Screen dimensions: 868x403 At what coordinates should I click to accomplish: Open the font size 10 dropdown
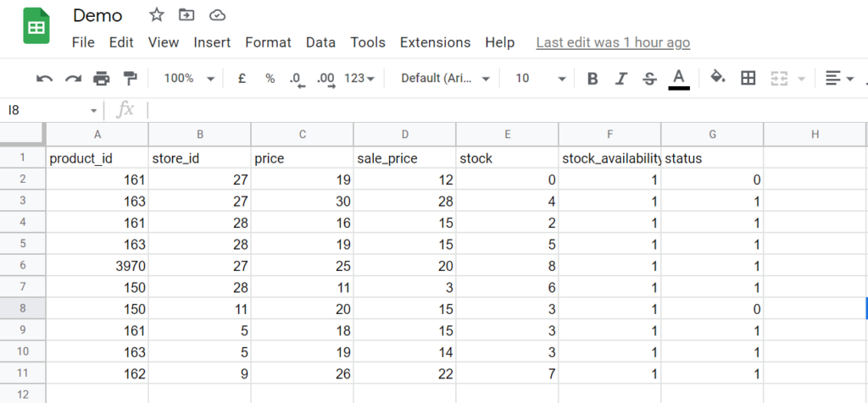(540, 79)
